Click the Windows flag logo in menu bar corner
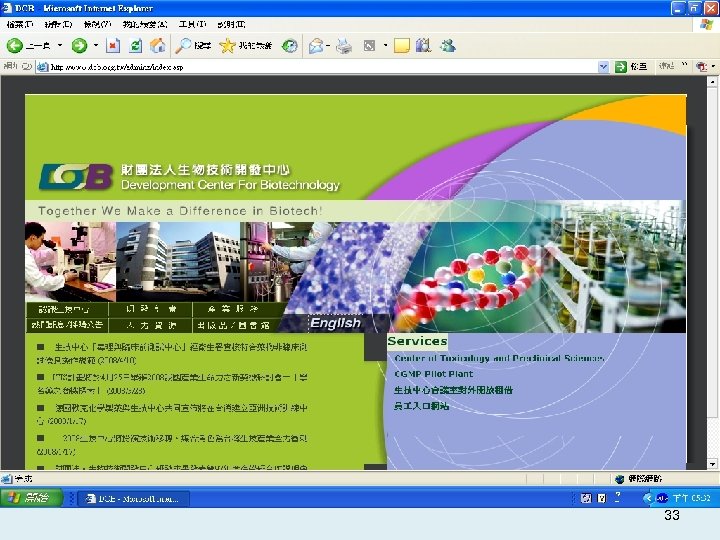 pos(706,24)
